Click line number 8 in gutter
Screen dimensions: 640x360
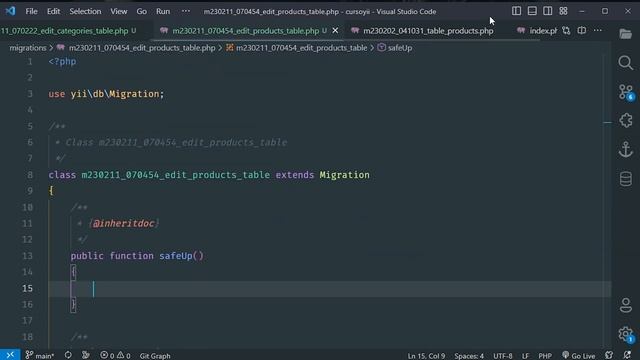tap(30, 175)
